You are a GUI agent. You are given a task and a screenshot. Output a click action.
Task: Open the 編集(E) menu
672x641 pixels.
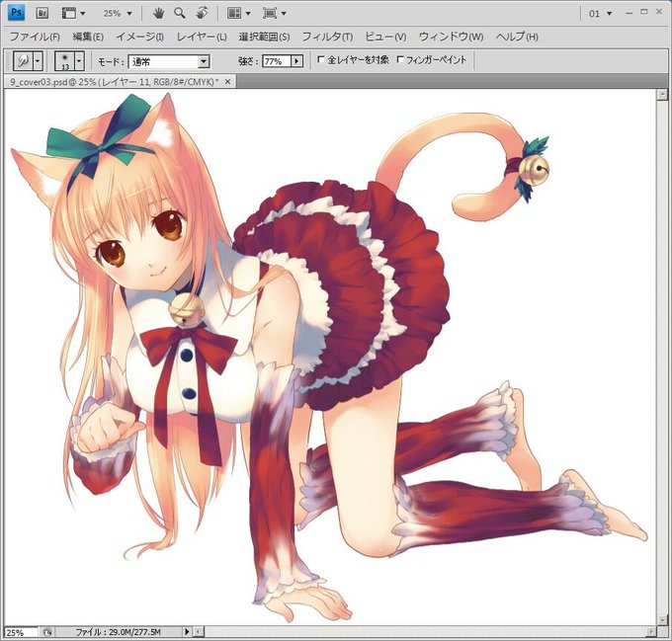click(88, 37)
